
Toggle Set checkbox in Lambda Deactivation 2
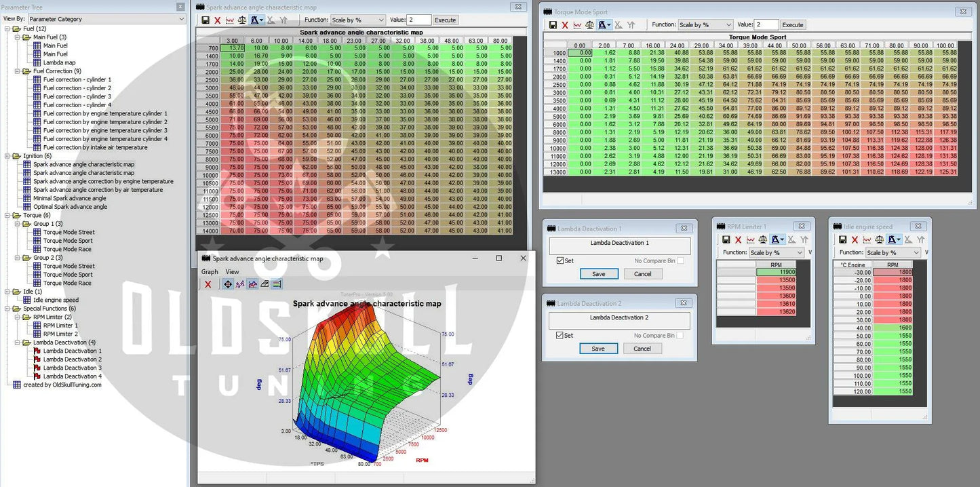coord(560,335)
